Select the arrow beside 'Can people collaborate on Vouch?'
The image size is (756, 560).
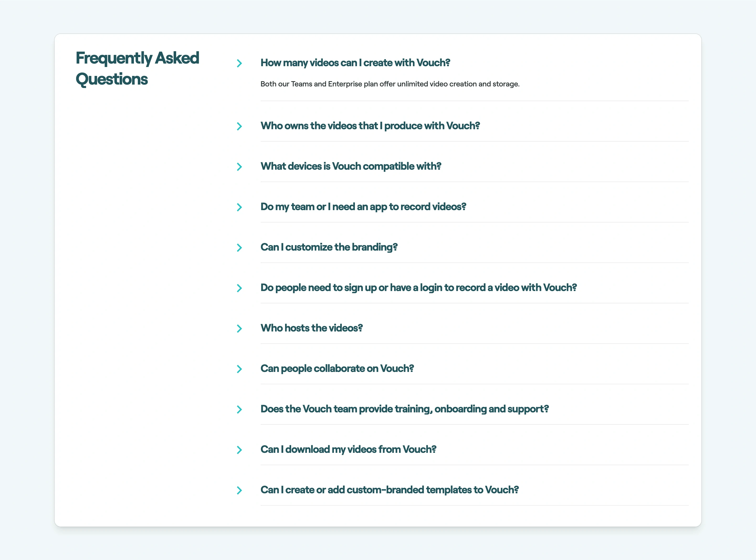pos(240,369)
